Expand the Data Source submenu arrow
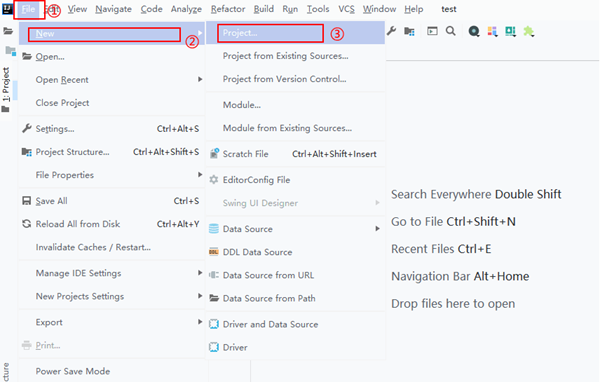 pyautogui.click(x=377, y=229)
